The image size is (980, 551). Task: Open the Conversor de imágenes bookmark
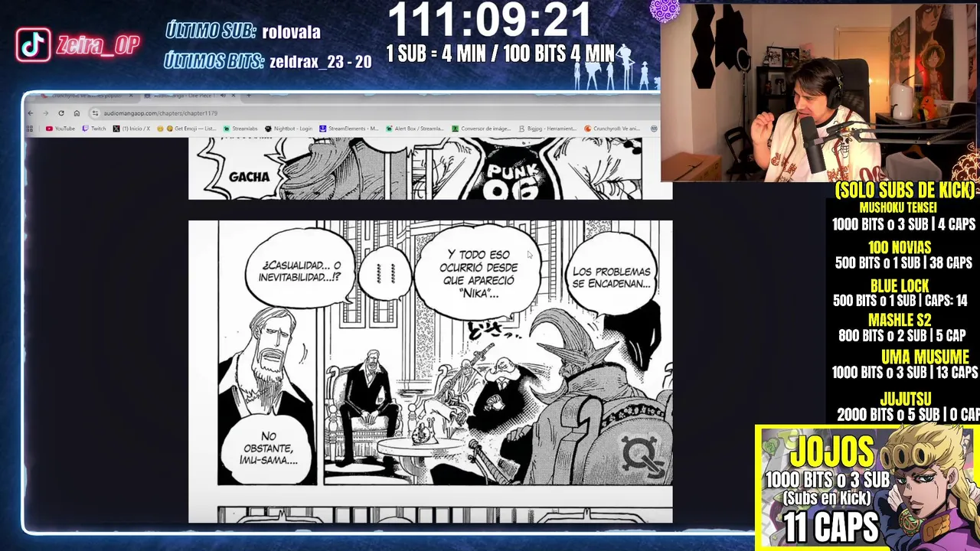[481, 129]
